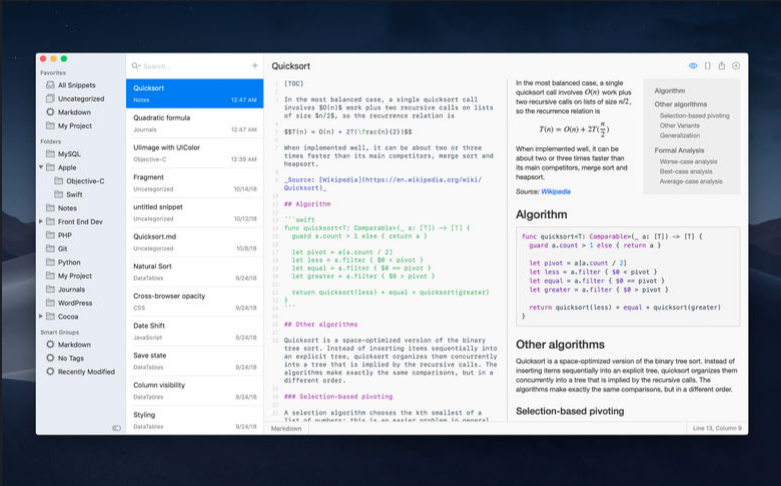Viewport: 781px width, 486px height.
Task: Click the '## Algorithm' heading in editor
Action: (307, 204)
